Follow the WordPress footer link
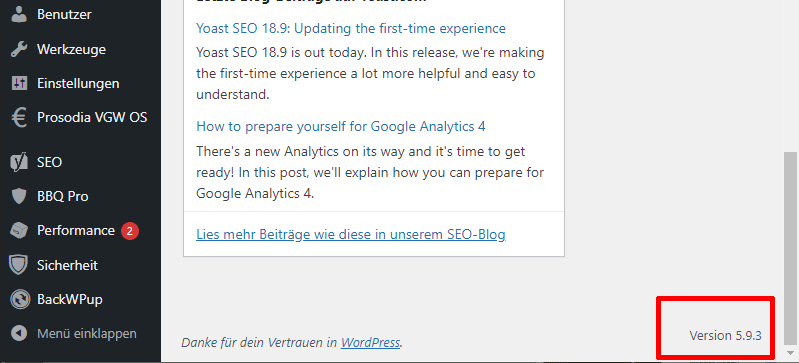The width and height of the screenshot is (799, 363). click(370, 342)
